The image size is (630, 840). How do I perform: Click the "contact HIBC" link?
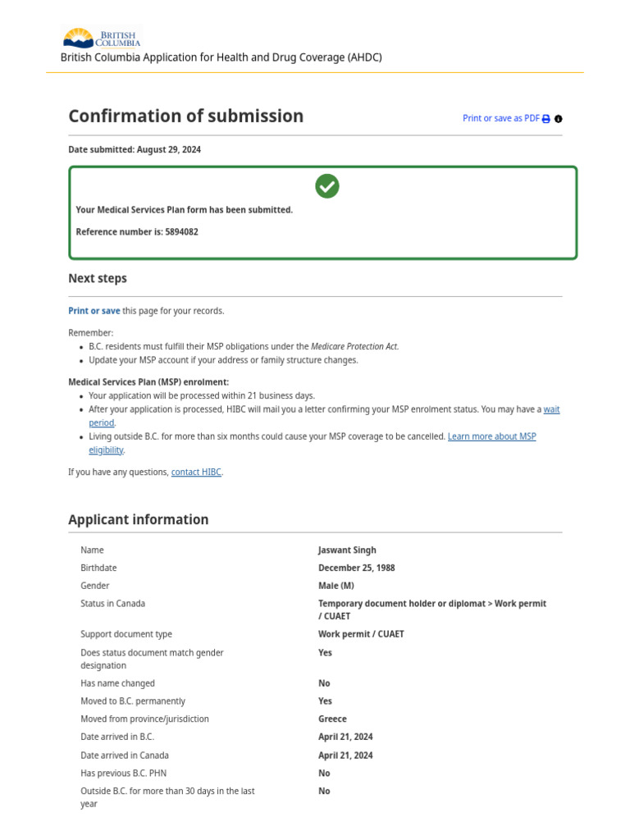click(196, 472)
